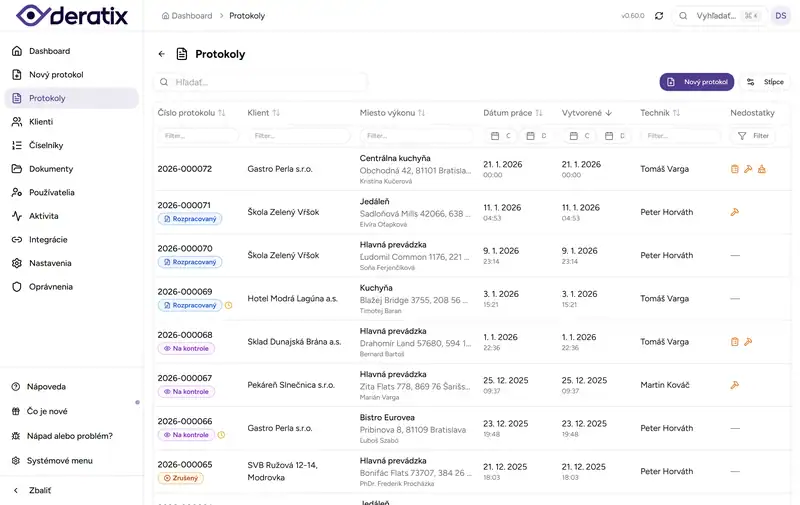Go back using the arrow beside Protokoly heading

click(162, 54)
